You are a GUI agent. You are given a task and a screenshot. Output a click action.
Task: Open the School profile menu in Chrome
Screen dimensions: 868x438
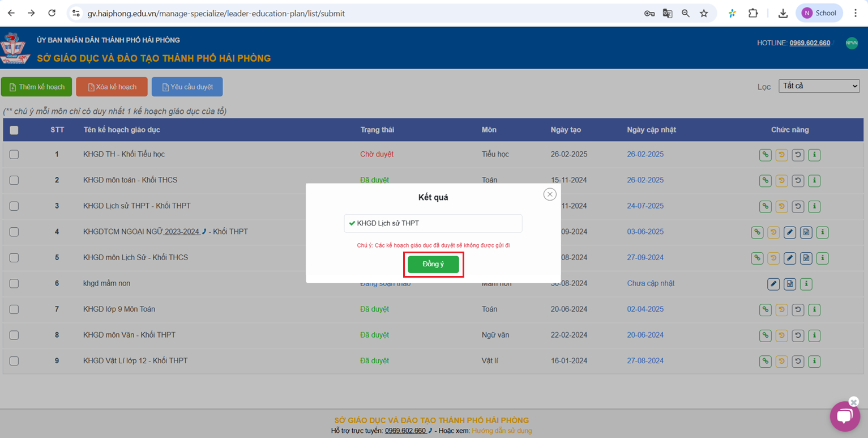819,13
